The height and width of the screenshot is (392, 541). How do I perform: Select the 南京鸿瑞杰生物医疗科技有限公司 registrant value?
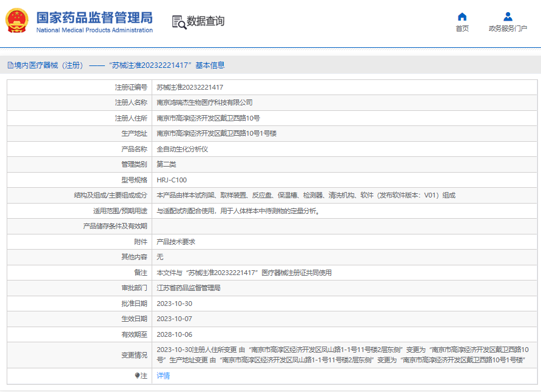[x=204, y=103]
